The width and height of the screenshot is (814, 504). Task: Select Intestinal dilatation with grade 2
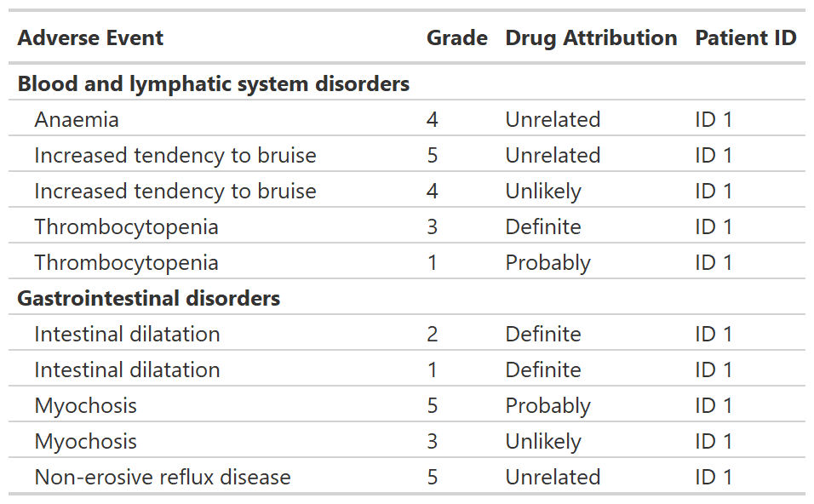[127, 335]
